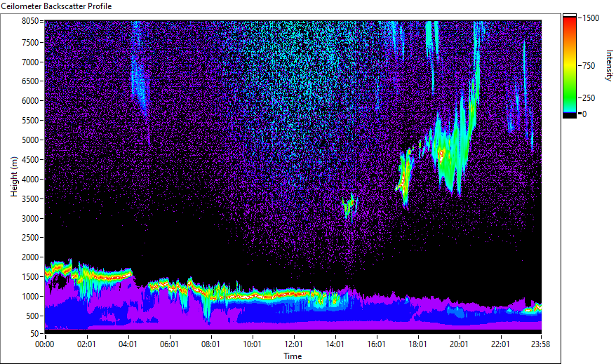Click the 2000 height axis value
Image resolution: width=616 pixels, height=364 pixels.
[x=30, y=257]
